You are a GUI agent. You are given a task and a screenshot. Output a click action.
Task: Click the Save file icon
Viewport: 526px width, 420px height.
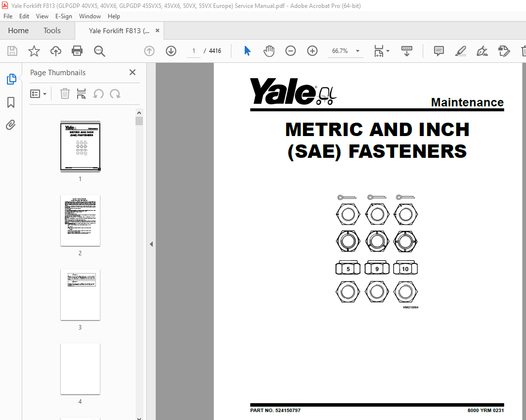12,51
